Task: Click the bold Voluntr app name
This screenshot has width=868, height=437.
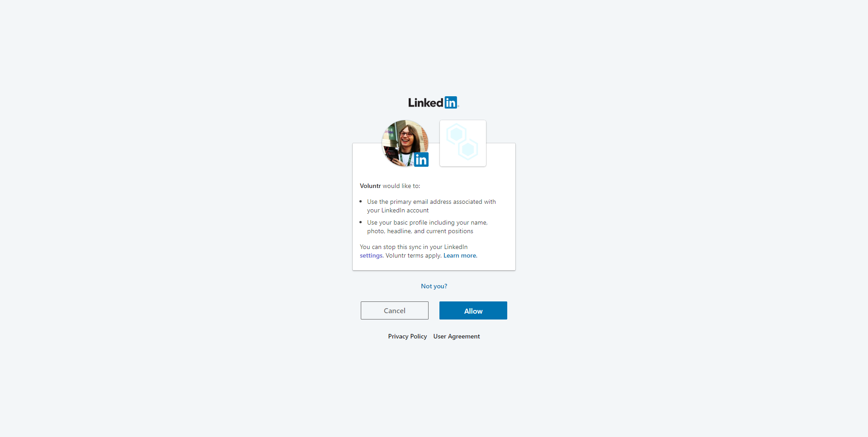Action: (370, 186)
